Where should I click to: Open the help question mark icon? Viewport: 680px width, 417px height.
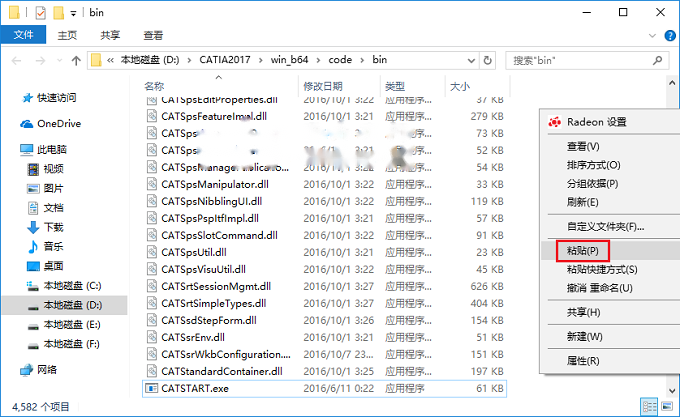670,35
